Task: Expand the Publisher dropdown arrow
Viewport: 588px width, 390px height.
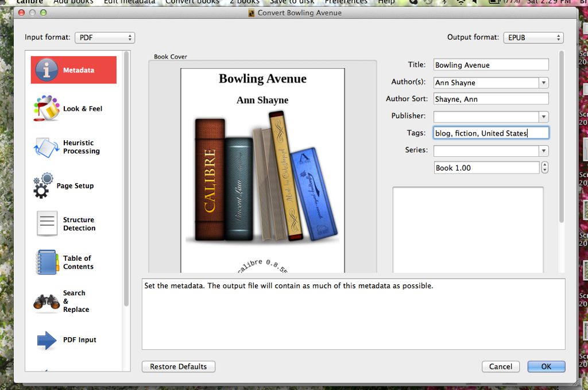Action: click(x=543, y=117)
